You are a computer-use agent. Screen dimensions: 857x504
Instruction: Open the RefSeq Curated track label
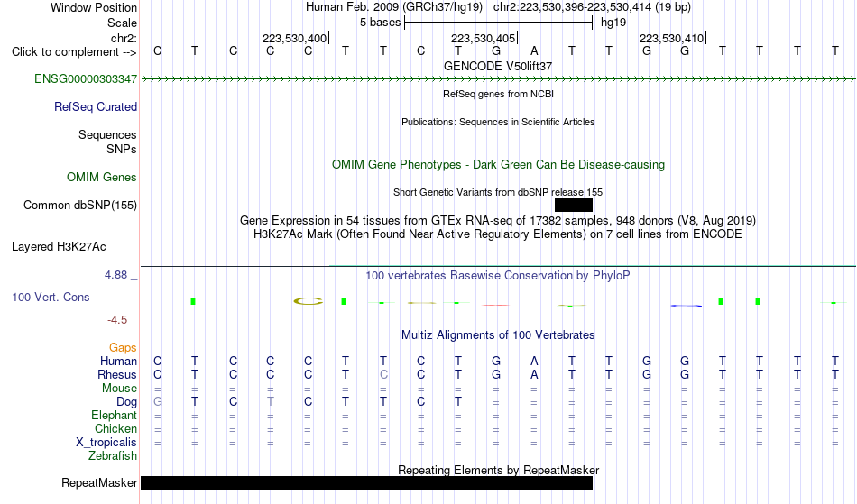coord(95,107)
